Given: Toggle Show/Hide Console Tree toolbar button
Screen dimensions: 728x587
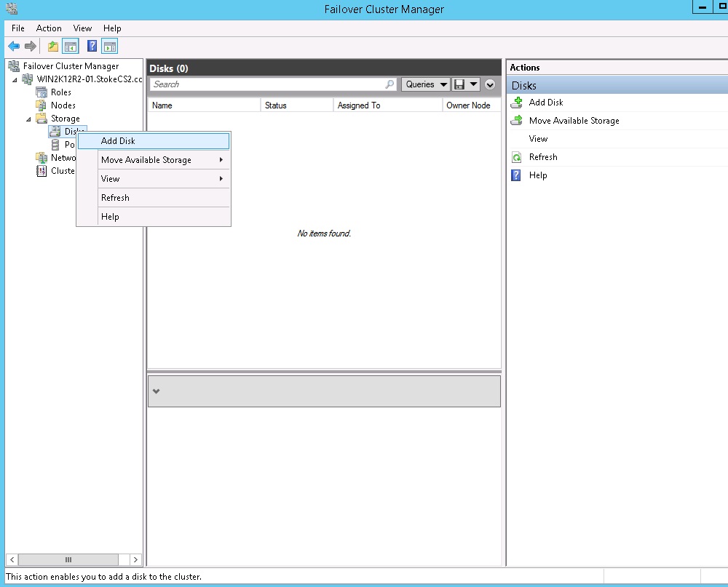Looking at the screenshot, I should [71, 47].
